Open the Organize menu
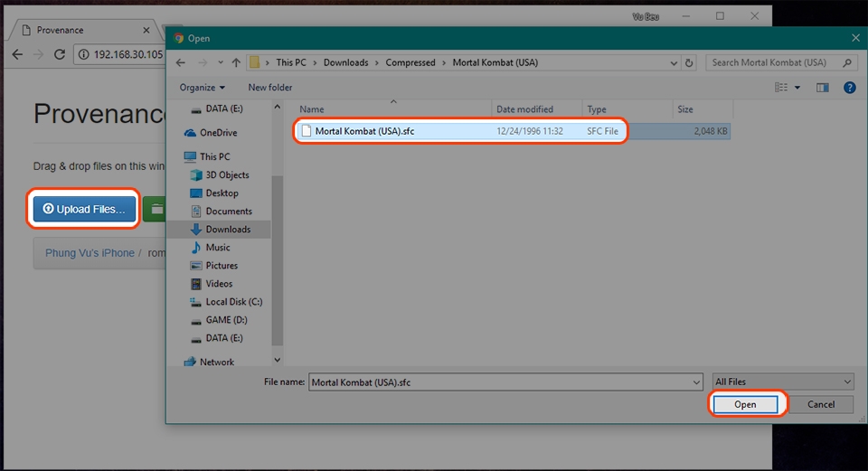 click(x=202, y=88)
